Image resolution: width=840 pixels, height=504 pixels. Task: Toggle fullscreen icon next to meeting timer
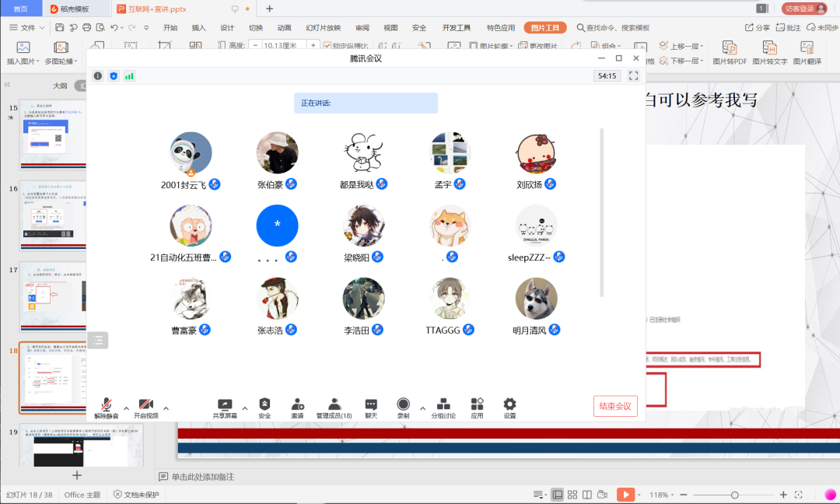tap(633, 76)
